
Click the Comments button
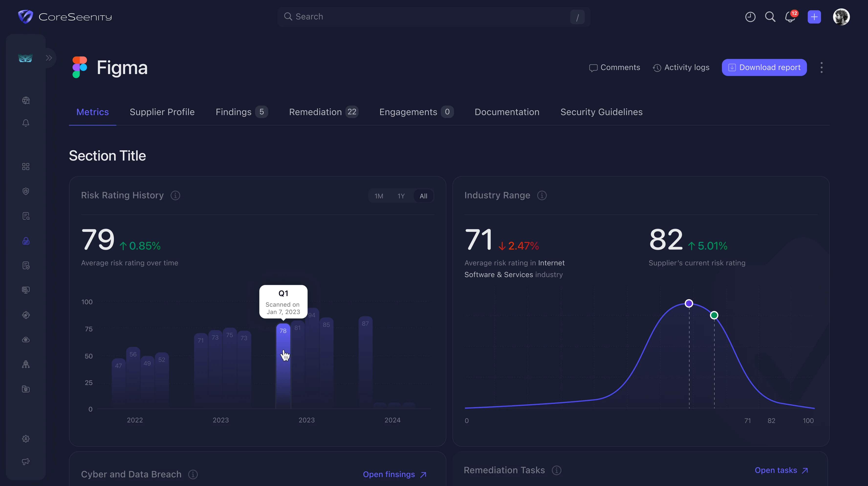(614, 67)
